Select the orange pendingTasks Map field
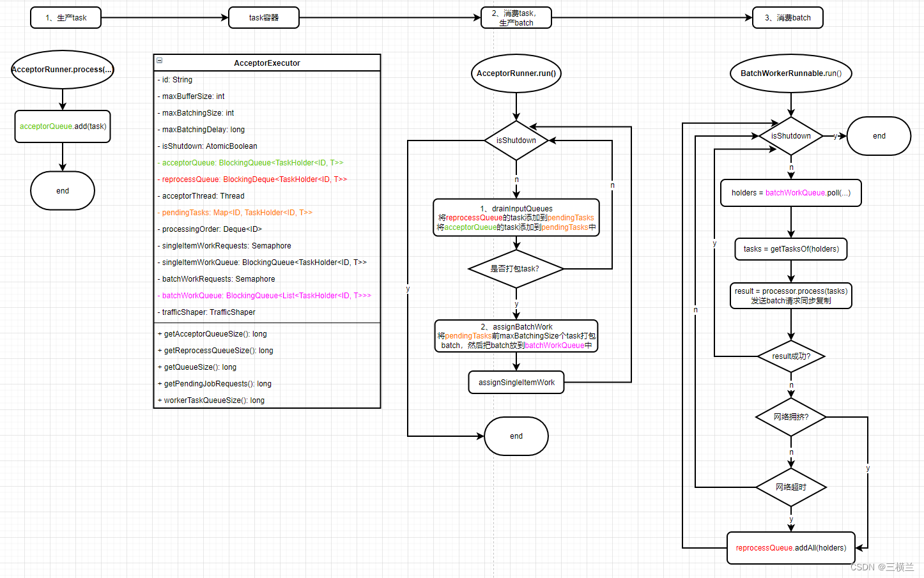Screen dimensions: 924x578 pyautogui.click(x=267, y=213)
